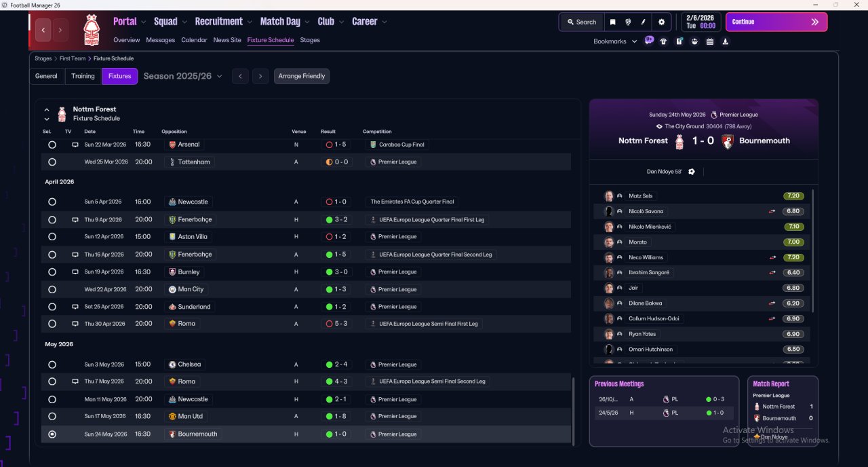Image resolution: width=868 pixels, height=467 pixels.
Task: Click the fixture list vertical scrollbar
Action: pyautogui.click(x=574, y=411)
